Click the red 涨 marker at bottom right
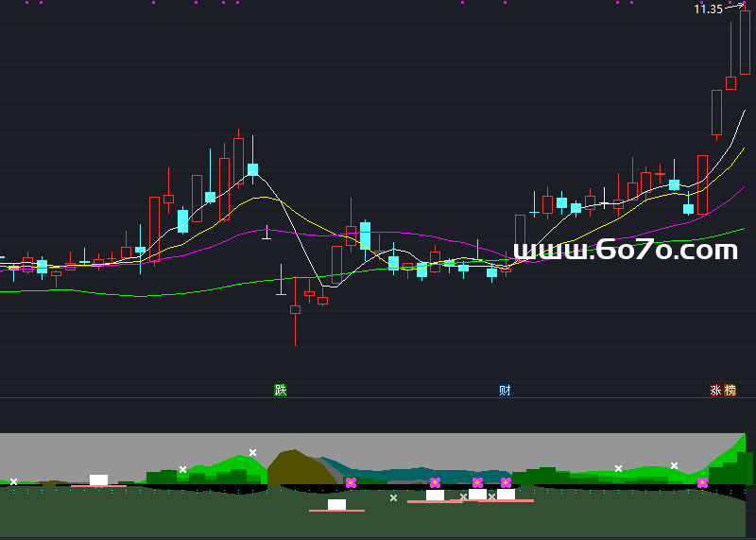The width and height of the screenshot is (756, 540). pyautogui.click(x=716, y=390)
